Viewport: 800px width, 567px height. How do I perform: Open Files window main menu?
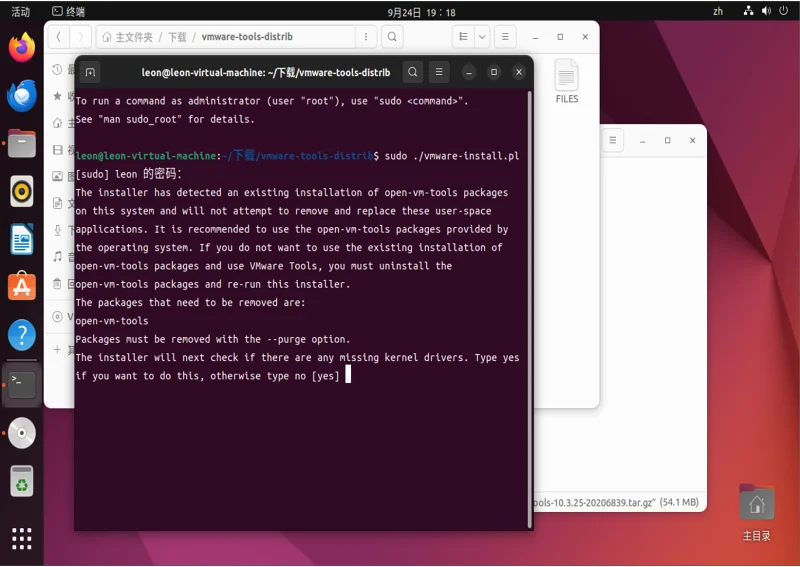coord(505,37)
